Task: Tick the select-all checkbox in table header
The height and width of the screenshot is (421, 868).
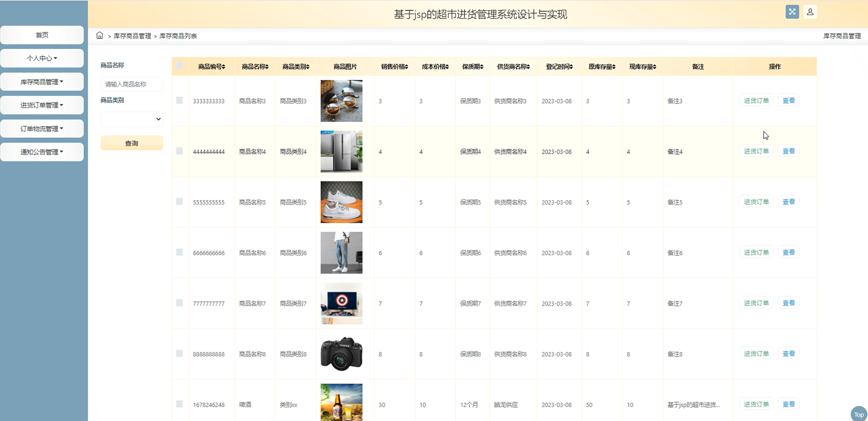Action: pyautogui.click(x=179, y=66)
